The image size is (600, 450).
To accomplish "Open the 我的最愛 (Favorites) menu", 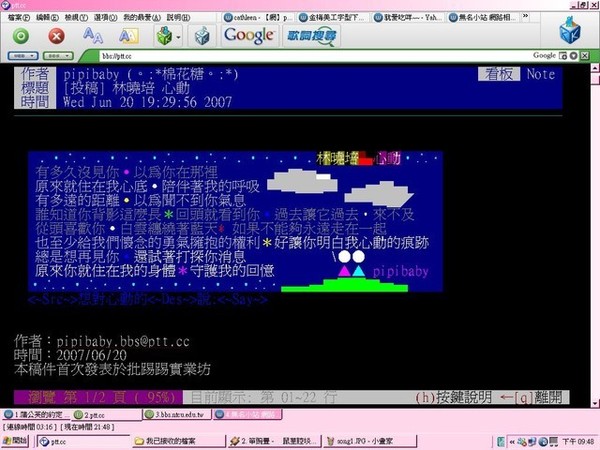I will 142,17.
